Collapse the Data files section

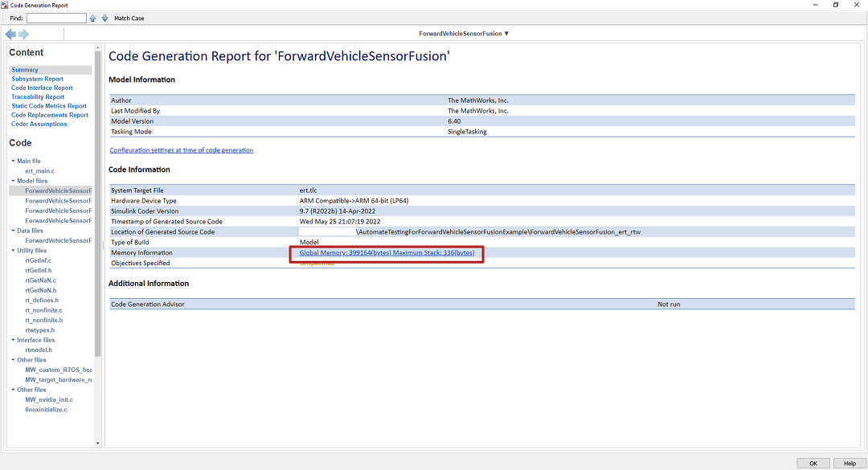(13, 231)
